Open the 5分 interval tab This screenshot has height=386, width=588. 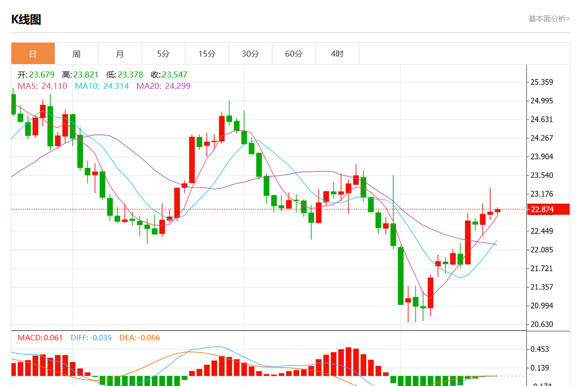164,54
